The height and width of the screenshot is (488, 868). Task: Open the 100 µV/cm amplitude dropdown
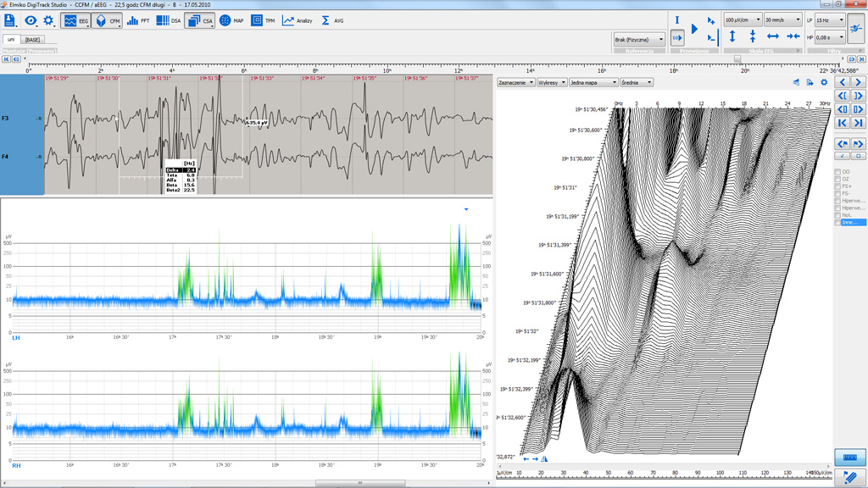click(x=743, y=20)
